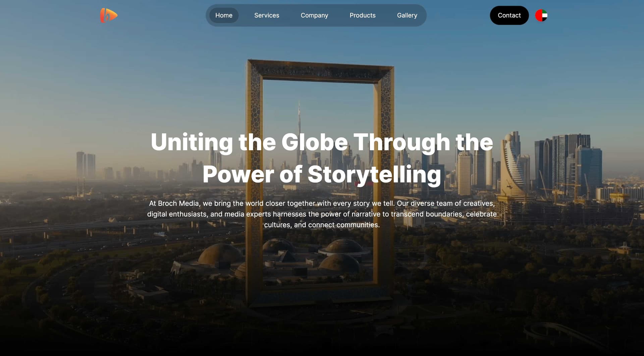This screenshot has width=644, height=356.
Task: Select Company in the navigation bar
Action: tap(314, 15)
